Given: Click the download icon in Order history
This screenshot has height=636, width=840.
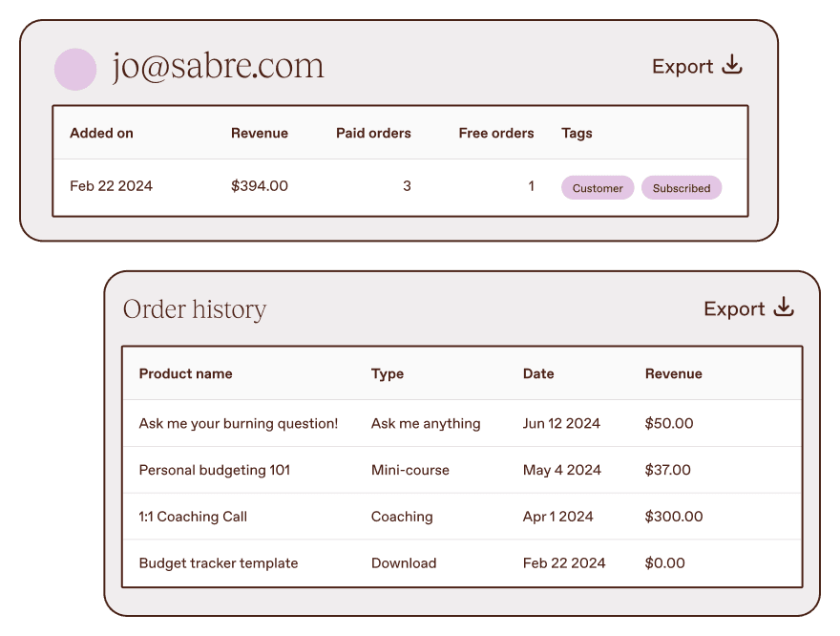Looking at the screenshot, I should pyautogui.click(x=784, y=307).
